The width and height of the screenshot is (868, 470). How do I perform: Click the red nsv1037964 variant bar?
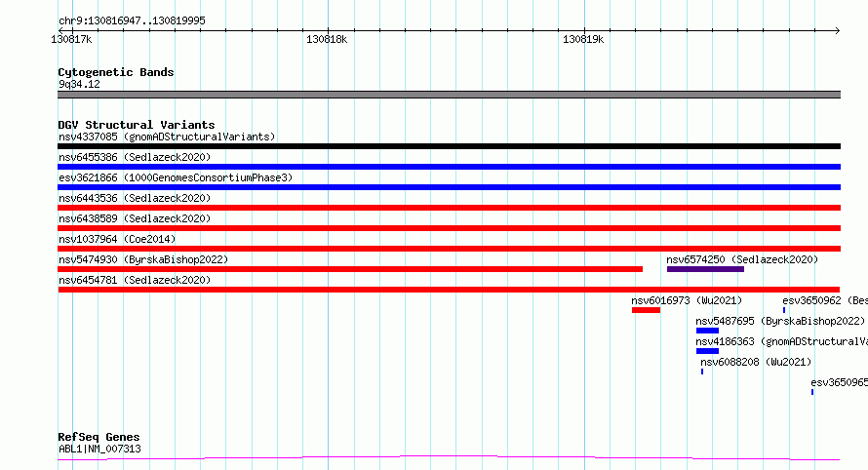pos(449,249)
